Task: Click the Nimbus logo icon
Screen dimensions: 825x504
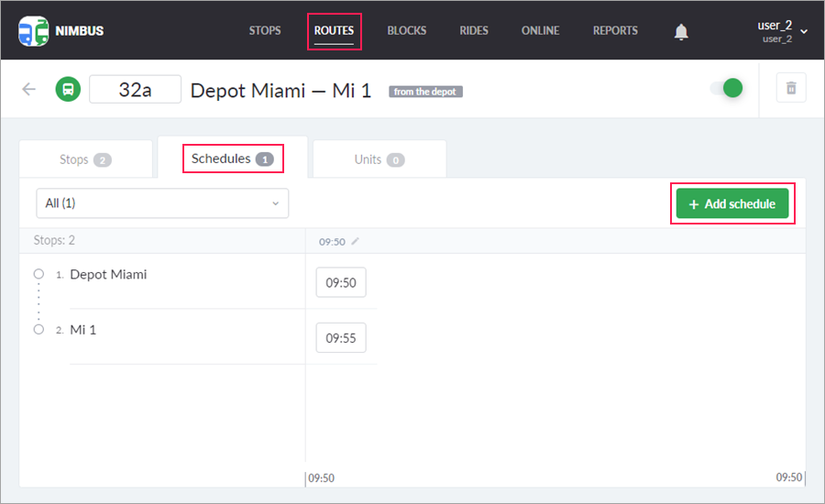Action: 34,31
